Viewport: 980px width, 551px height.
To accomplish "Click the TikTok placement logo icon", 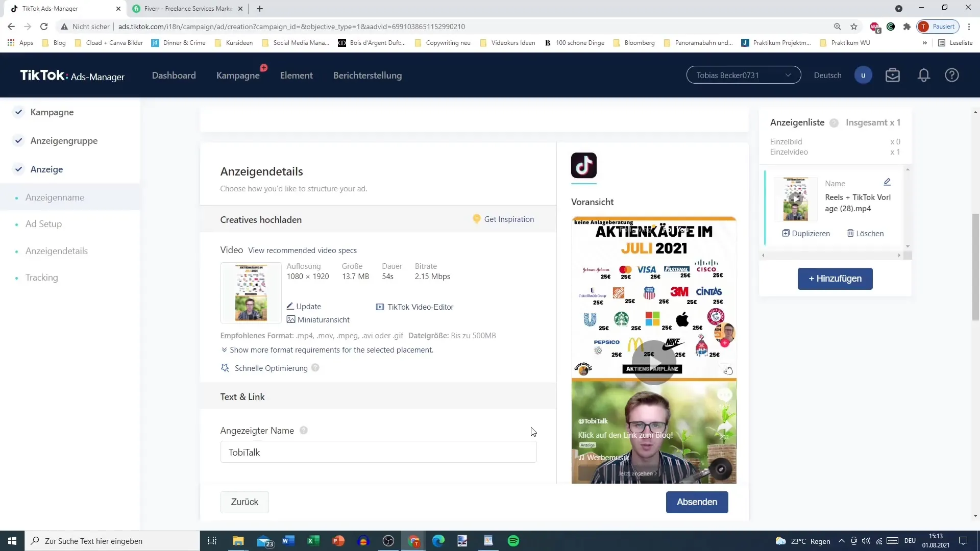I will point(584,165).
